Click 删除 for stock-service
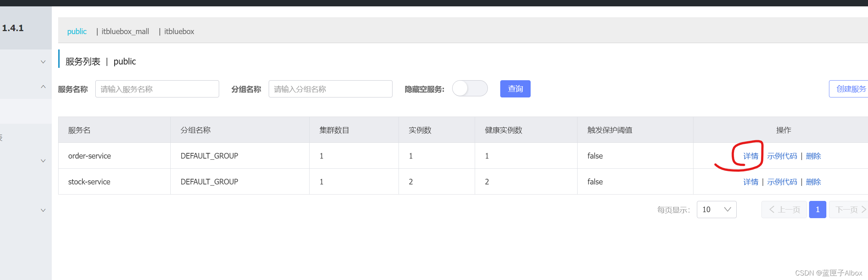The width and height of the screenshot is (868, 280). tap(814, 182)
